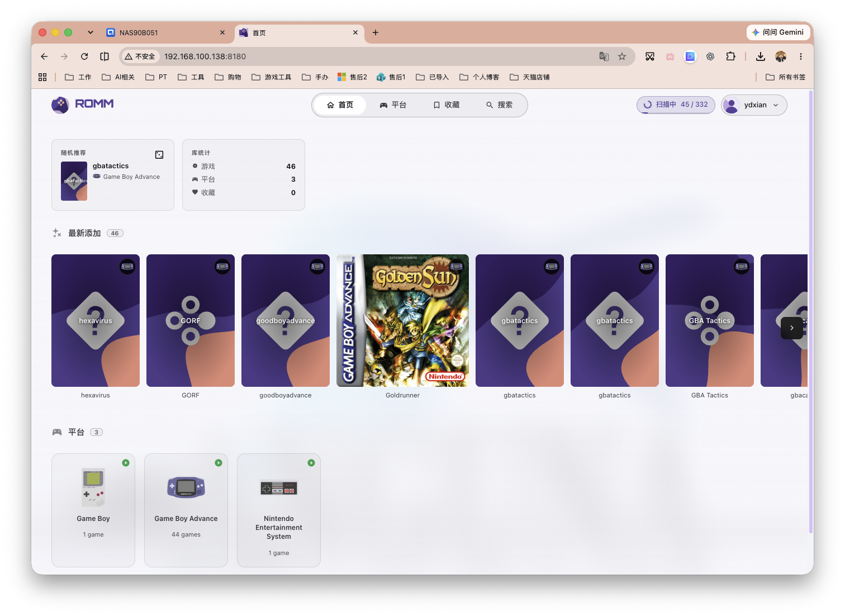
Task: Open the browser side panel icon
Action: (x=105, y=56)
